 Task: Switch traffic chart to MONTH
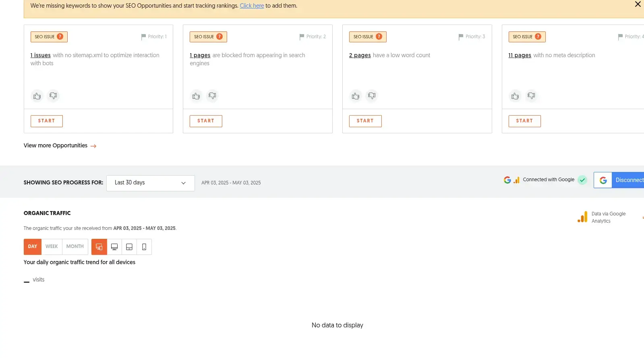[x=75, y=246]
